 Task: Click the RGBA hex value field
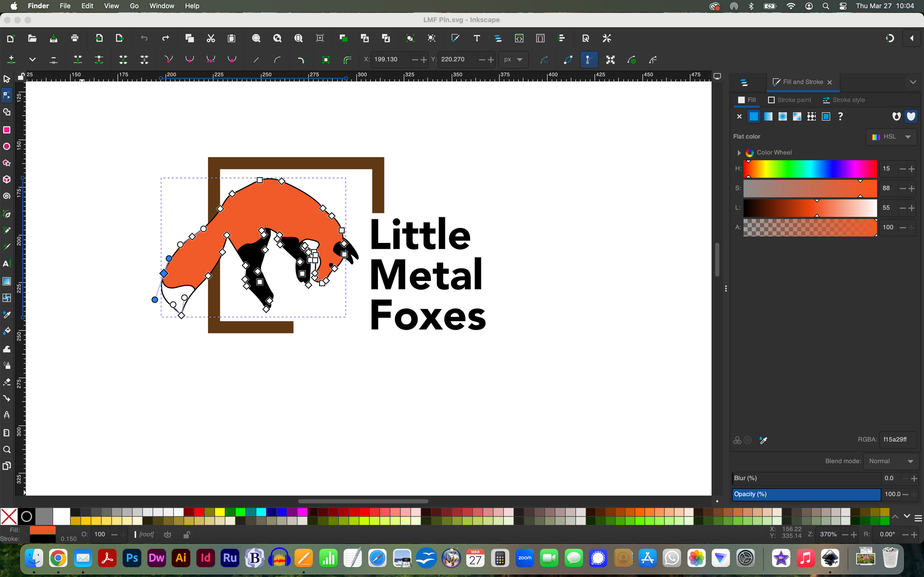point(897,439)
